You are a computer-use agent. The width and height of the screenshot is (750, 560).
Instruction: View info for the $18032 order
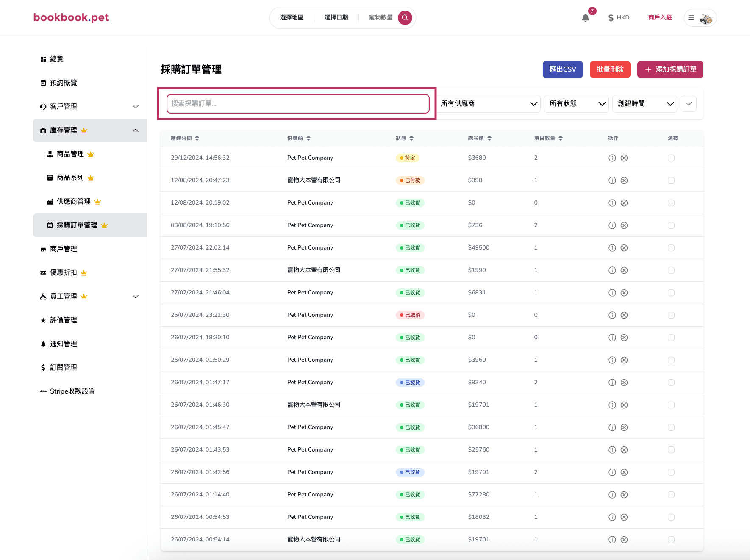tap(612, 517)
